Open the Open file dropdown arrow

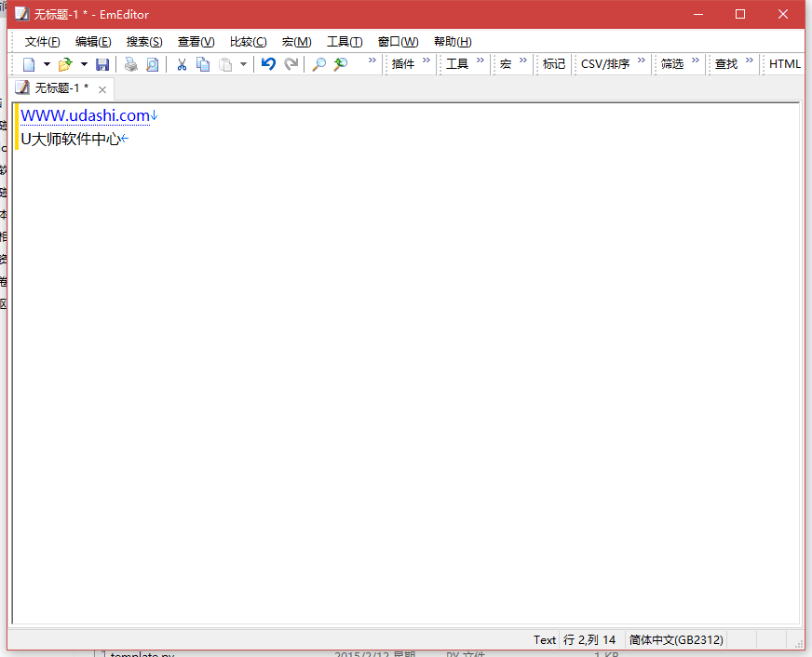84,63
